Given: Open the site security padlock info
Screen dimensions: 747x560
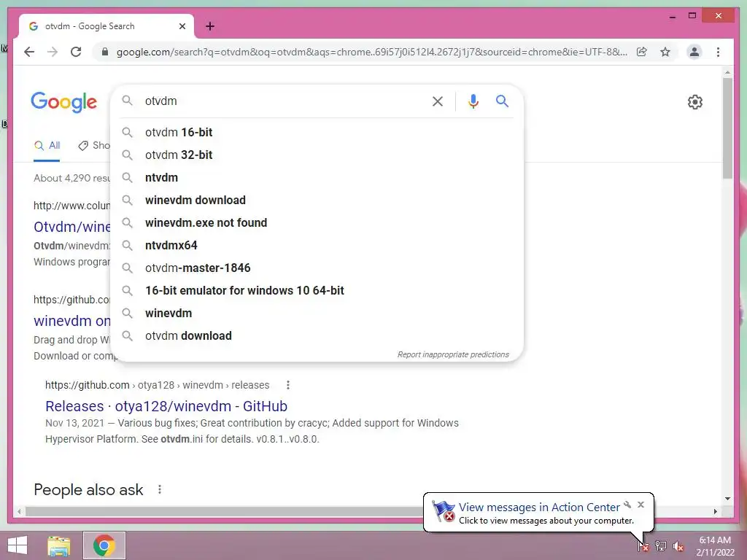Looking at the screenshot, I should point(105,52).
